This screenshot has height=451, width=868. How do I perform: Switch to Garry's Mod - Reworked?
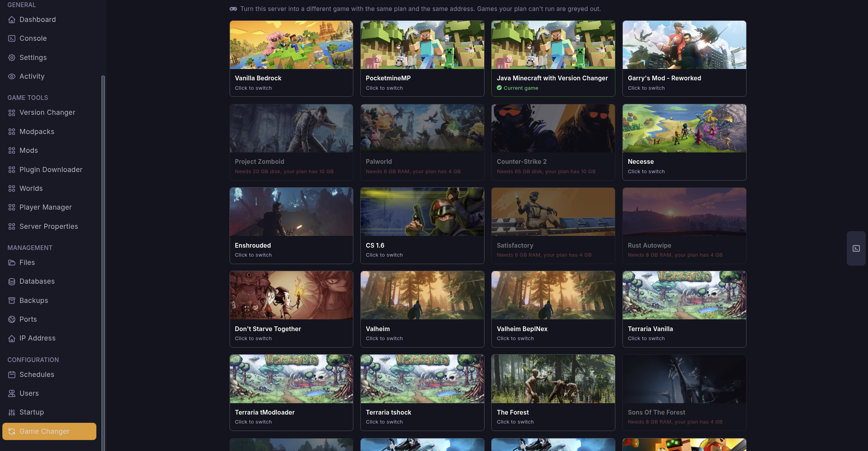click(x=684, y=58)
